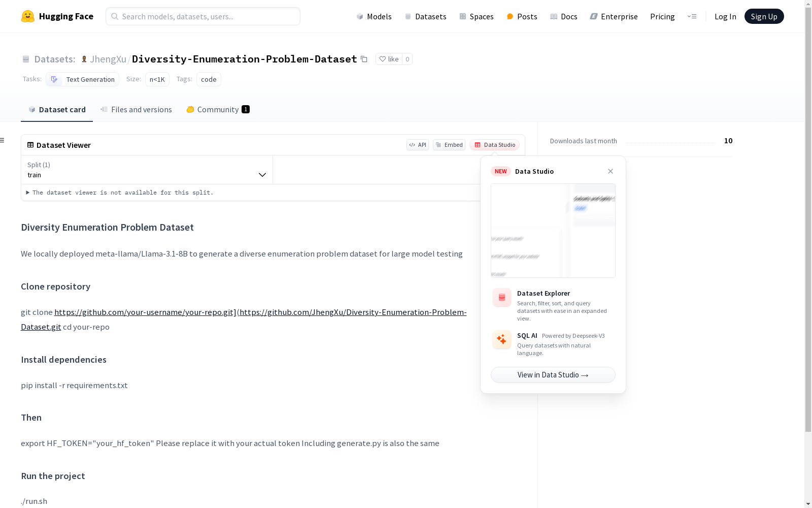Open the Enterprise nav item
The height and width of the screenshot is (508, 812).
614,16
